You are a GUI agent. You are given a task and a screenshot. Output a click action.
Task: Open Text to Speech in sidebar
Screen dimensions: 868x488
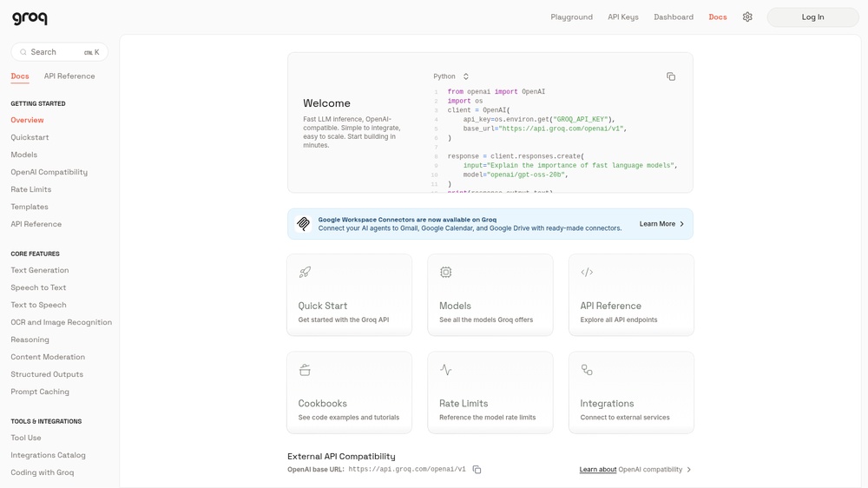(38, 305)
